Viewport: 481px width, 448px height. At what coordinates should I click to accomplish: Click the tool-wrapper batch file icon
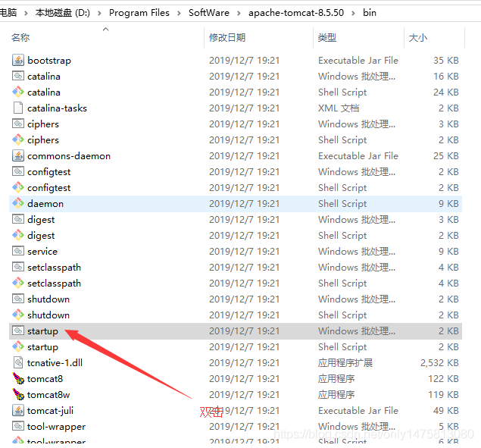point(18,427)
